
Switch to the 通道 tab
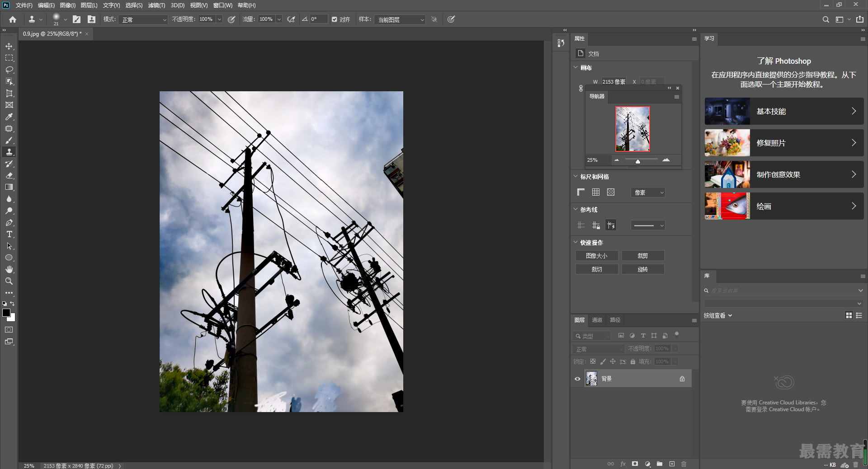point(597,320)
